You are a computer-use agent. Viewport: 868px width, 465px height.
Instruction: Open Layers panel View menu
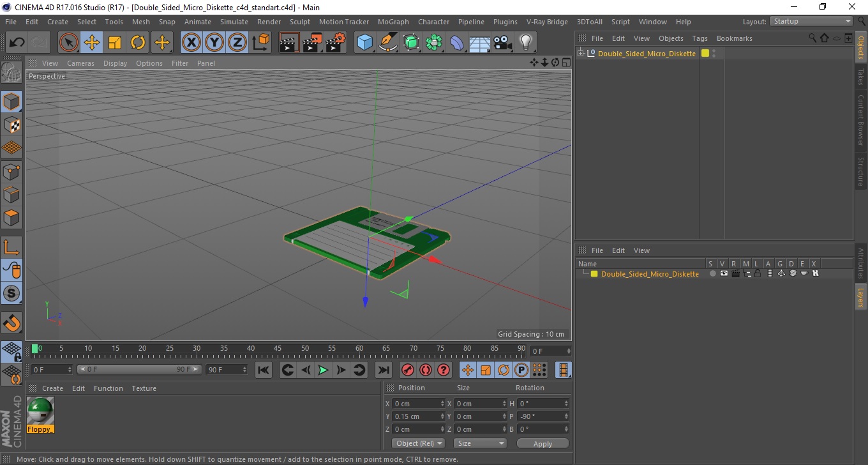point(641,250)
